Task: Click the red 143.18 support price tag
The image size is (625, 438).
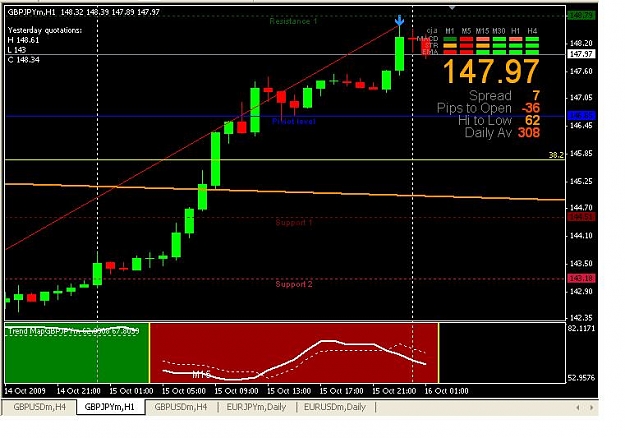Action: [581, 278]
